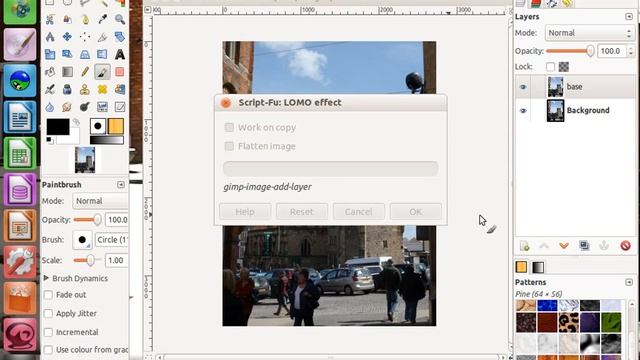Select the Scale tool

[x=50, y=54]
